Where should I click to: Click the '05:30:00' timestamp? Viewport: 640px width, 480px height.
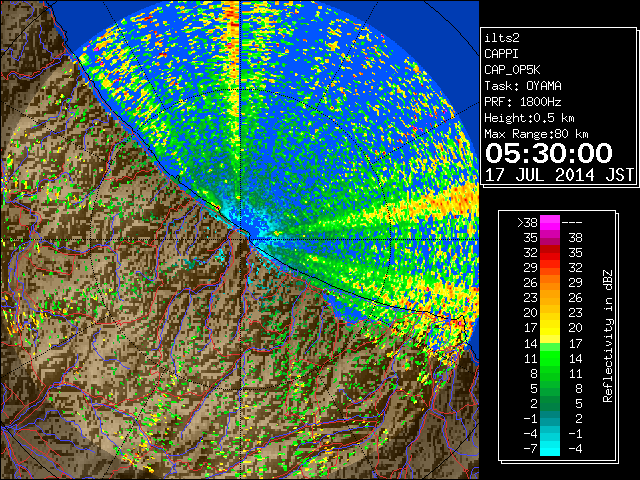tap(549, 153)
